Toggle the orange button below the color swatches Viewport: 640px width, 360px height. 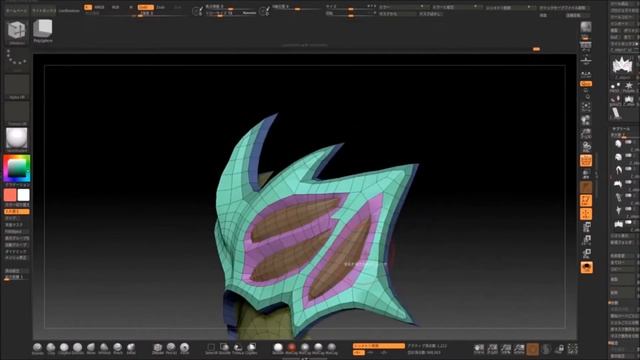(x=17, y=212)
